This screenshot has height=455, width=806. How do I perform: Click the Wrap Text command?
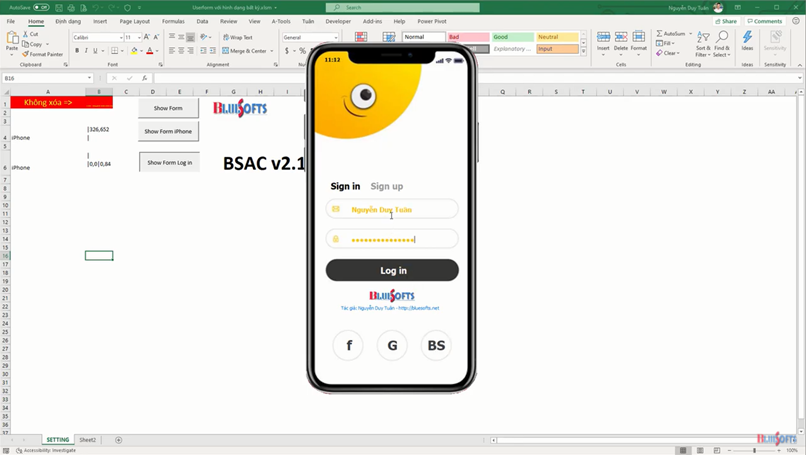point(237,38)
